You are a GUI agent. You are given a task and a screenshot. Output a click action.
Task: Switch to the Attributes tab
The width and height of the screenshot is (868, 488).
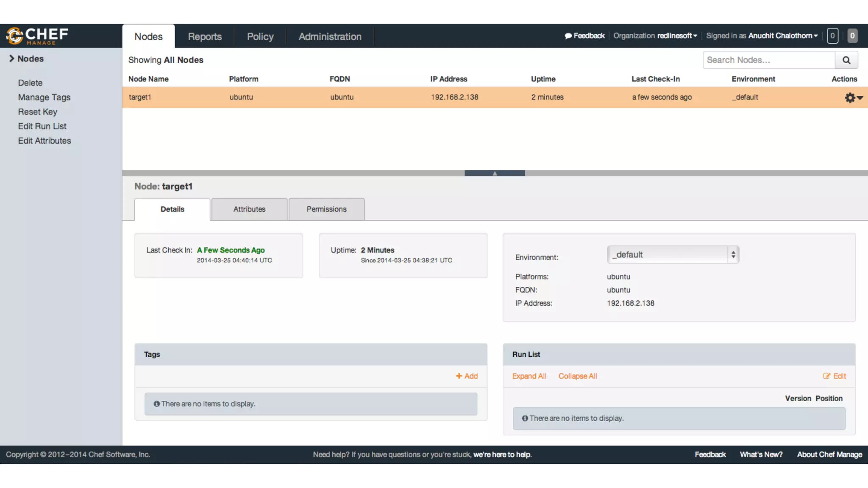249,209
